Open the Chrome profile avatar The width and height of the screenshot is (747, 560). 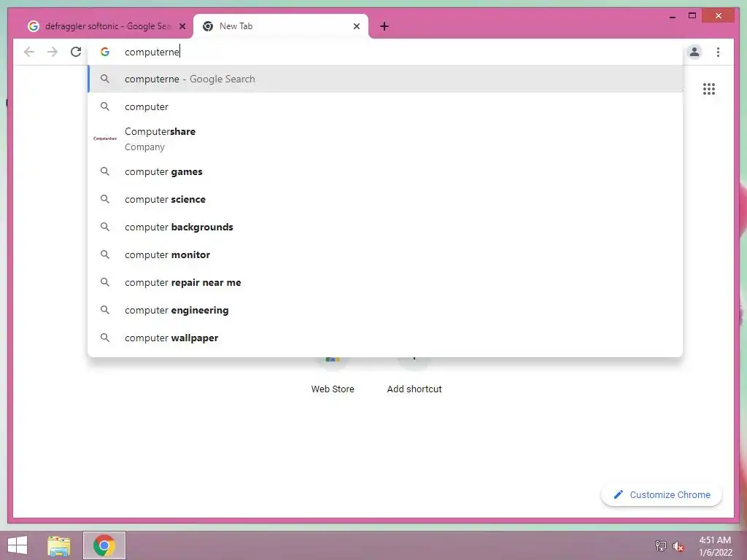[694, 52]
